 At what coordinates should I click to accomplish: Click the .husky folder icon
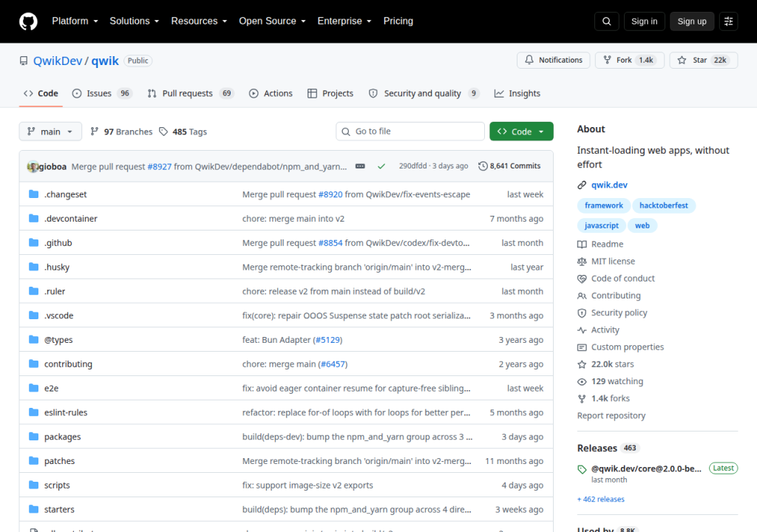point(33,267)
